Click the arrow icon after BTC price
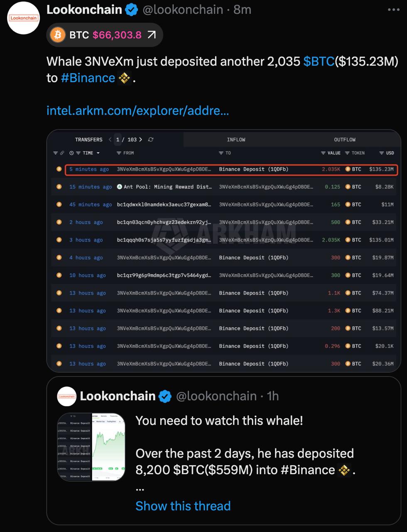This screenshot has width=407, height=532. (x=152, y=35)
